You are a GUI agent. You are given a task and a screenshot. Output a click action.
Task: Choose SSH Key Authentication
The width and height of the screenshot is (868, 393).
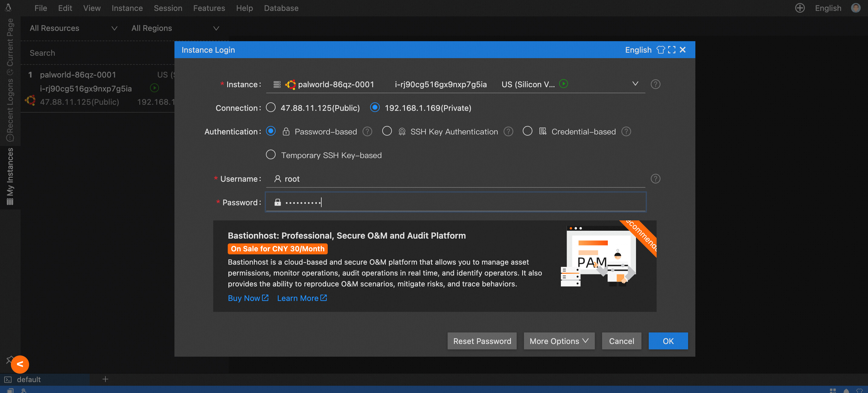(x=387, y=131)
